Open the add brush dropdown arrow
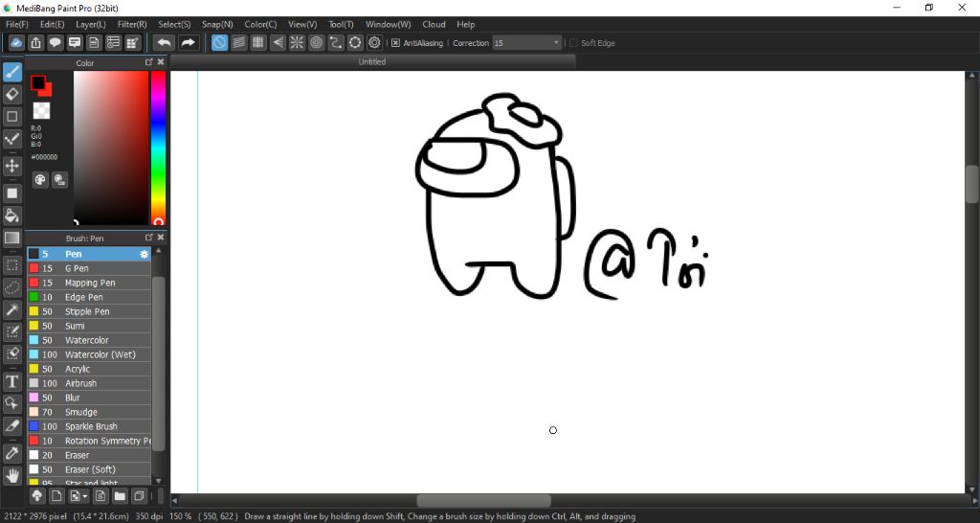Viewport: 980px width, 523px height. (x=85, y=497)
